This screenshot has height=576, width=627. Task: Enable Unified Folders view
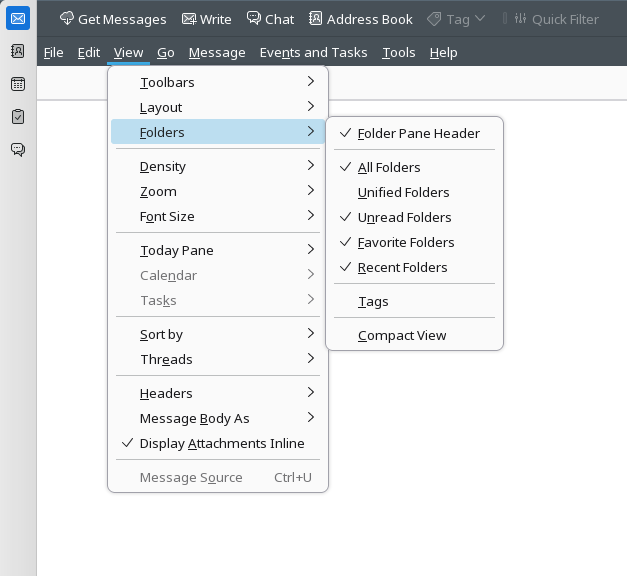coord(403,192)
